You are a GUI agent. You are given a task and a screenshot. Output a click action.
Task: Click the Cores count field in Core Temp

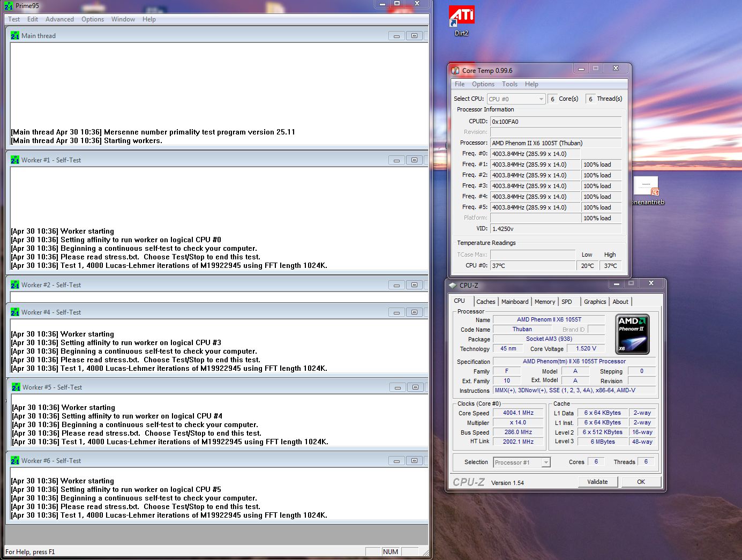(552, 99)
